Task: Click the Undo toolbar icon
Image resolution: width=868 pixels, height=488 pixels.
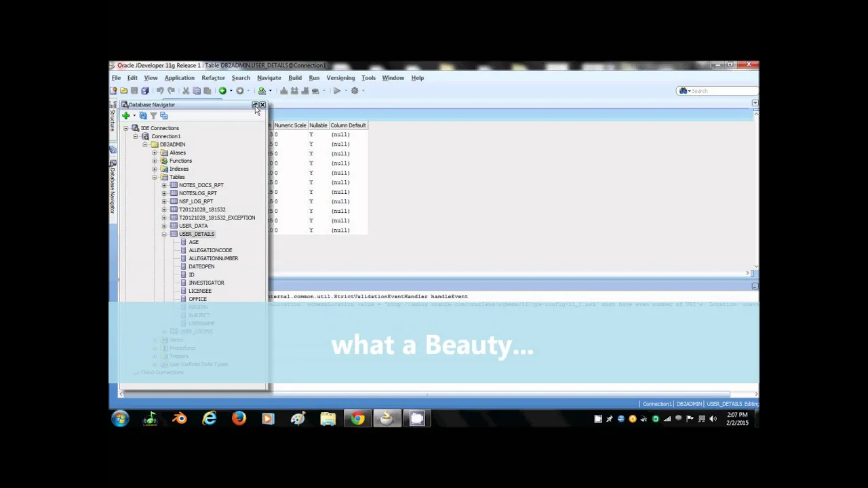Action: (160, 91)
